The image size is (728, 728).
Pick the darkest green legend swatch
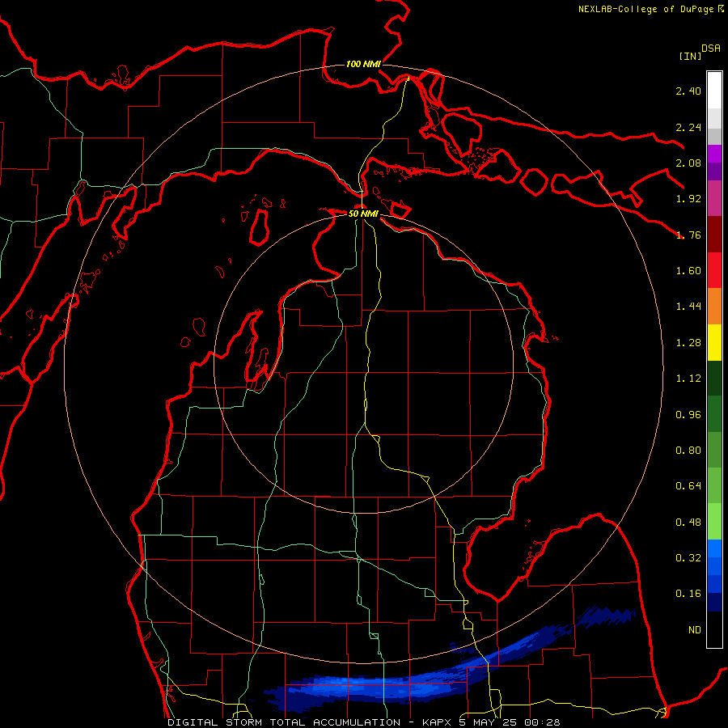[714, 379]
